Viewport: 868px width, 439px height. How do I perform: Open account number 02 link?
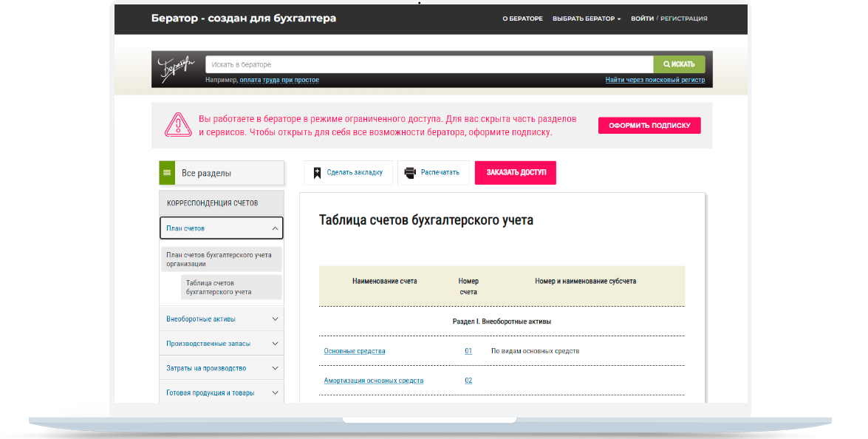468,381
